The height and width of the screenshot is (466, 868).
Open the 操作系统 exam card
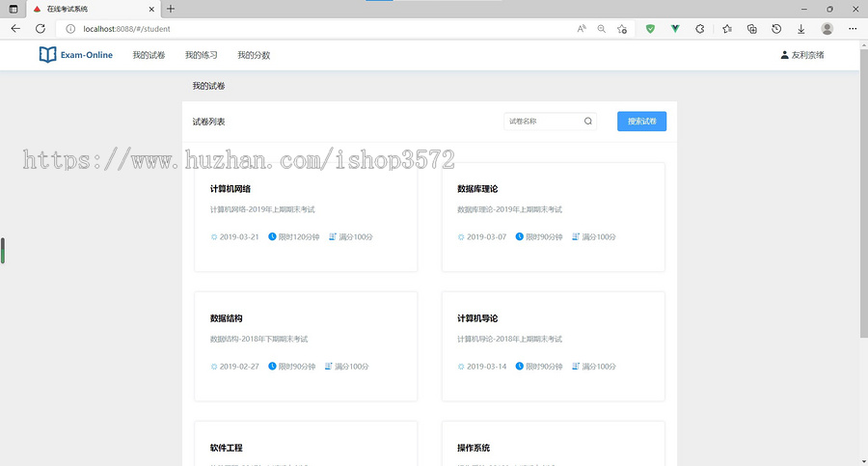click(x=553, y=443)
